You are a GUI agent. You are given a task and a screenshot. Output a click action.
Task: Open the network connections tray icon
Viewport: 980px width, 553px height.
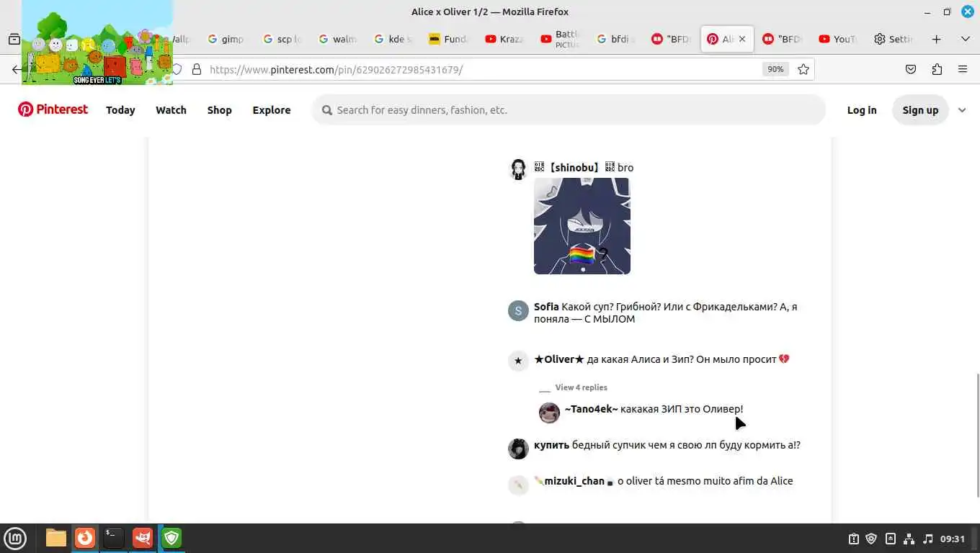click(909, 539)
